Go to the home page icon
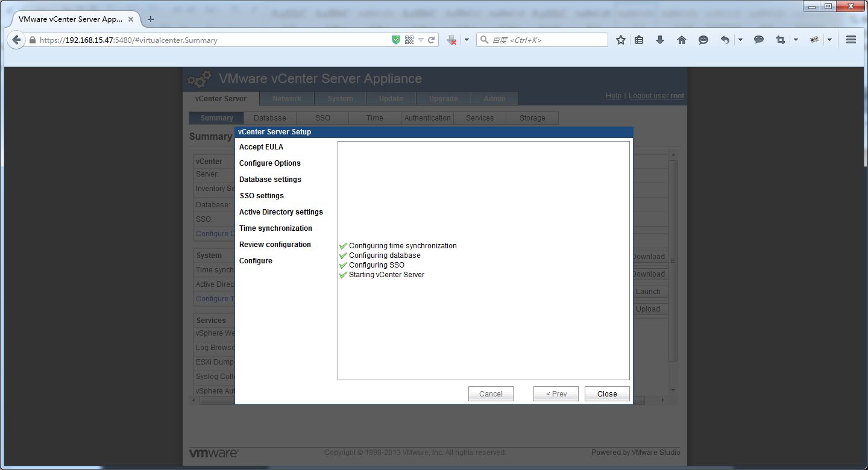 [x=682, y=40]
